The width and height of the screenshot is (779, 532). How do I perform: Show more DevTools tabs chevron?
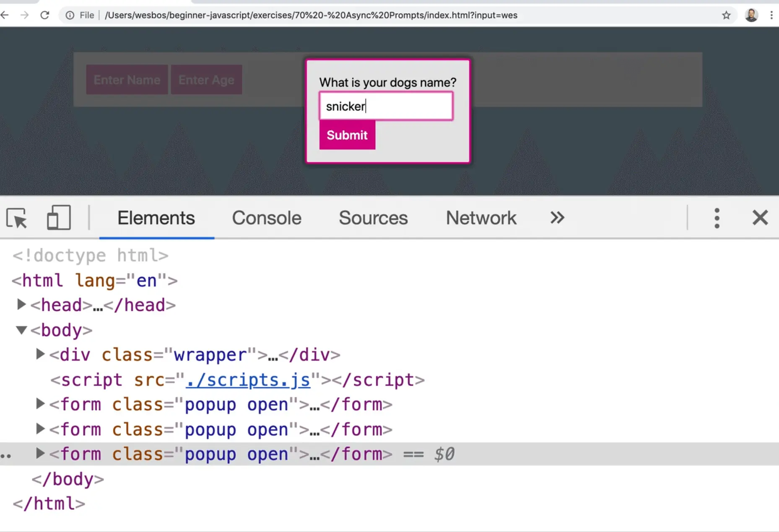coord(557,218)
